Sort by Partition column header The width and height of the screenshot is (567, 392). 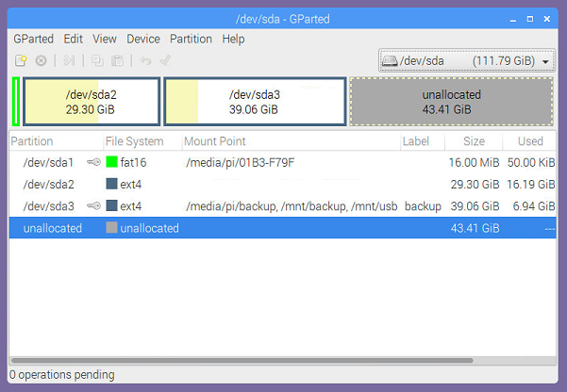(56, 141)
